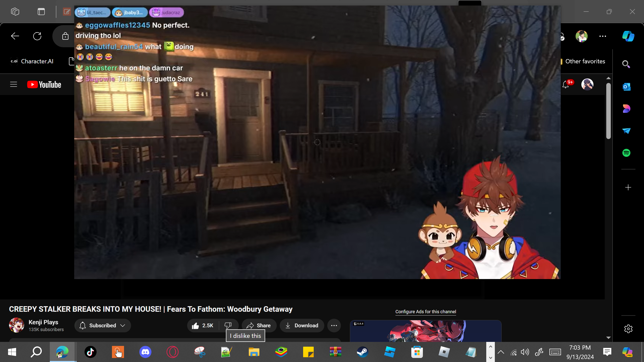Launch Steam from the taskbar
Image resolution: width=644 pixels, height=362 pixels.
[x=363, y=352]
